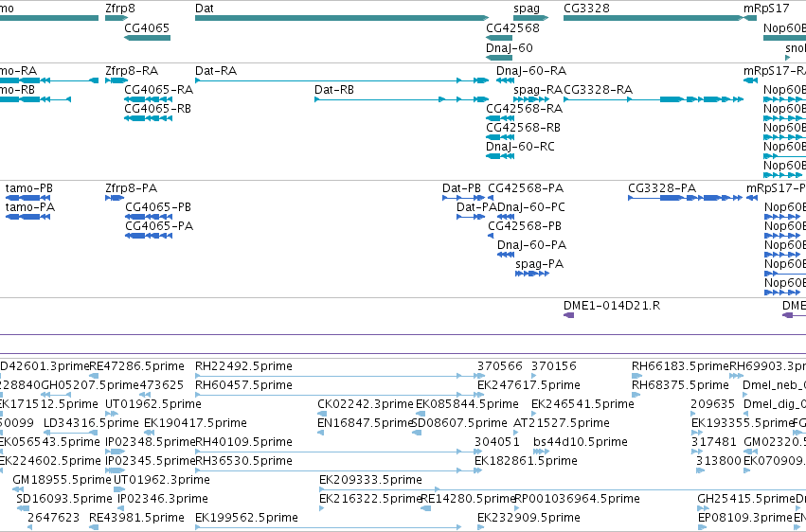
Task: Select the CG4065-PB protein label
Action: [x=158, y=207]
